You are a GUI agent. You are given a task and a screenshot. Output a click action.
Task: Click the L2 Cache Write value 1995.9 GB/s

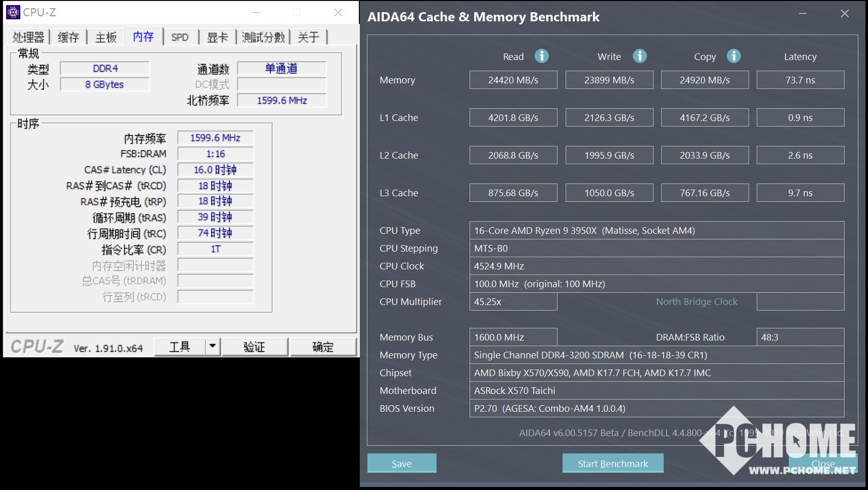tap(609, 155)
